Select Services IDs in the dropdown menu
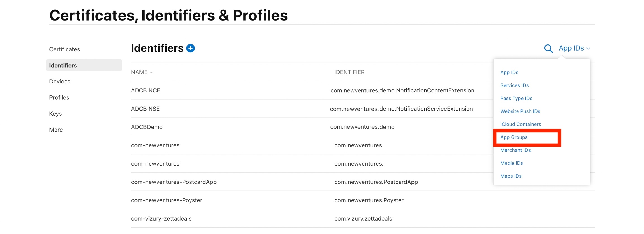This screenshot has height=234, width=644. (514, 85)
